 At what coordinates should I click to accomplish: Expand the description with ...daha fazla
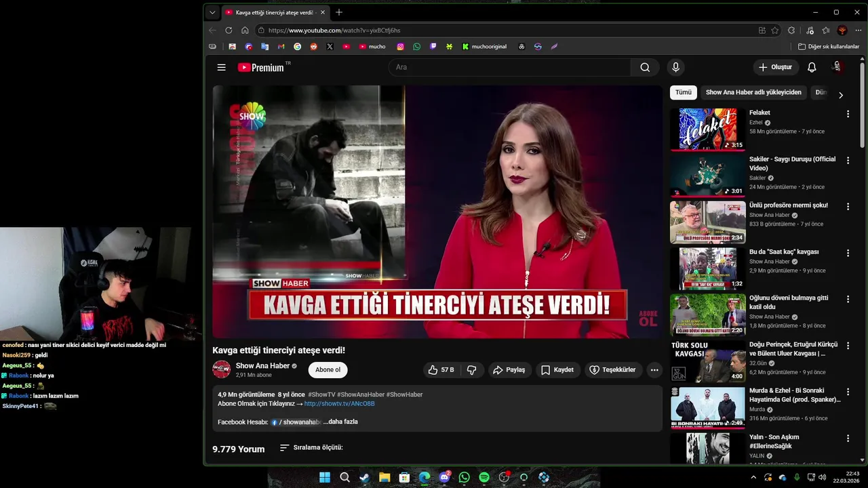[x=340, y=422]
